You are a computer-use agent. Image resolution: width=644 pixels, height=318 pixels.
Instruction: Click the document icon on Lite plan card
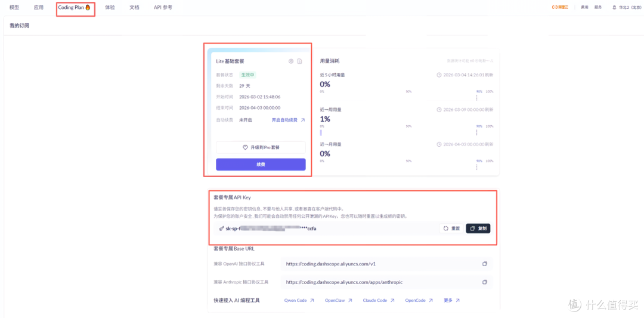[x=299, y=61]
